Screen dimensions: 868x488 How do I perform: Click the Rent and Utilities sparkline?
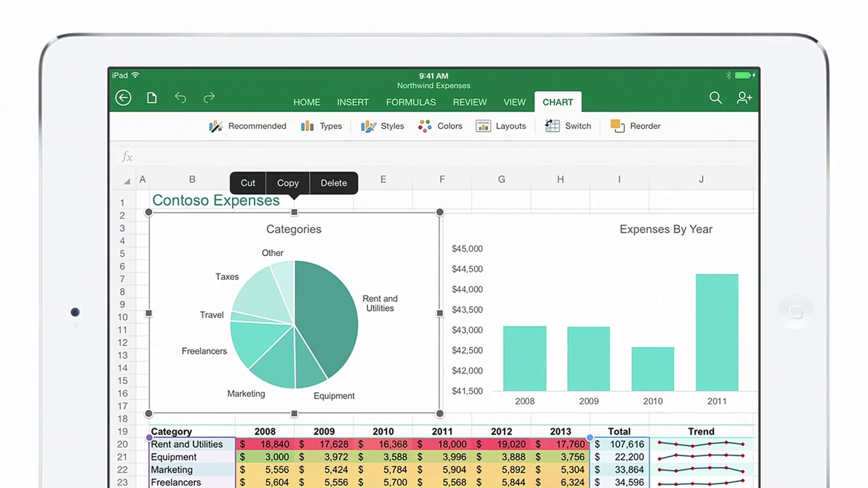[x=701, y=445]
